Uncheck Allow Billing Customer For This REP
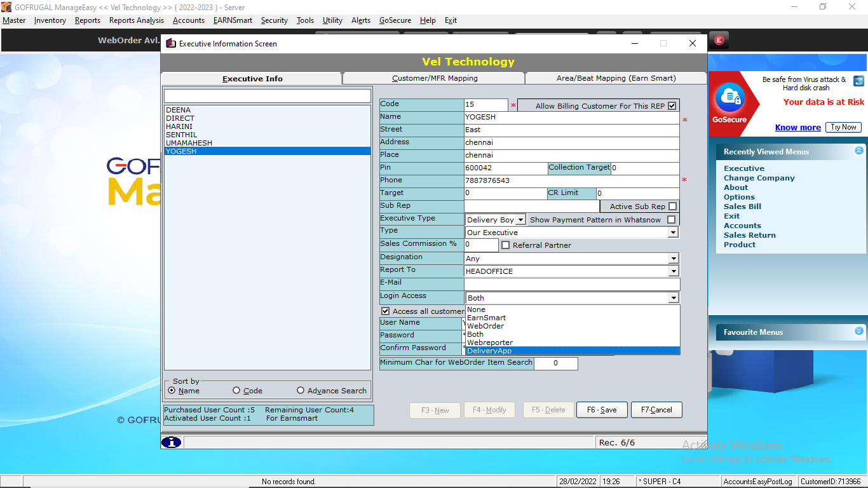 [672, 106]
